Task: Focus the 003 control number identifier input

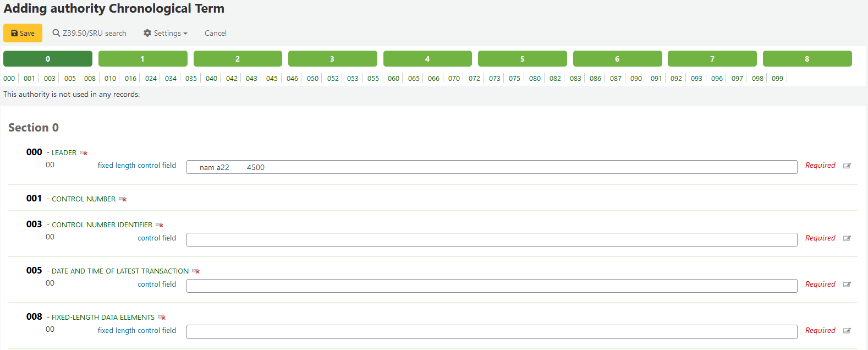Action: [491, 239]
